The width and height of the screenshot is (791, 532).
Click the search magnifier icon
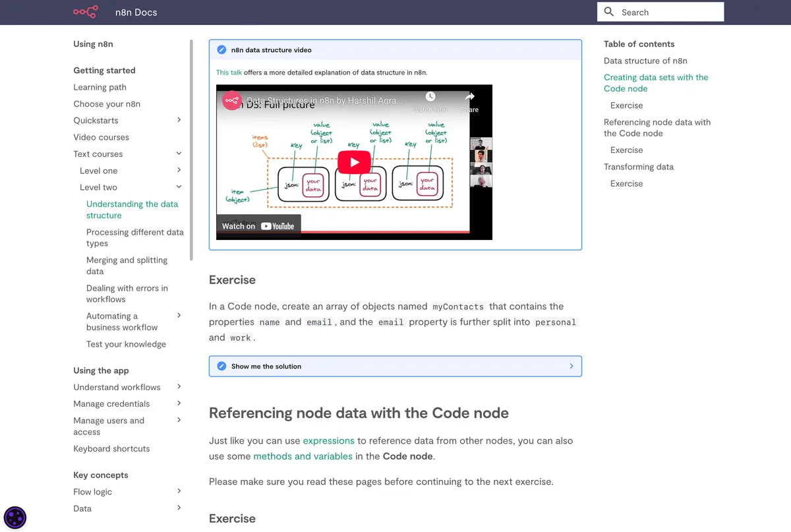[x=609, y=12]
